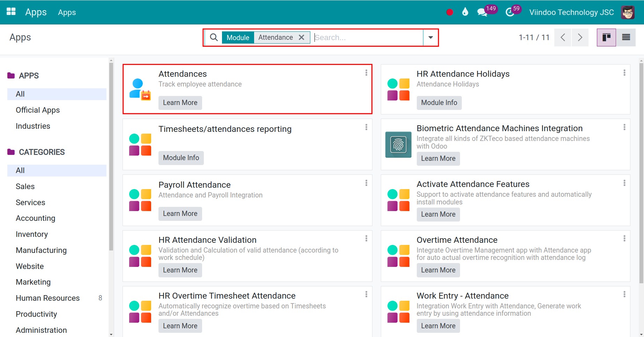This screenshot has height=337, width=644.
Task: Remove the Attendance module filter
Action: coord(302,37)
